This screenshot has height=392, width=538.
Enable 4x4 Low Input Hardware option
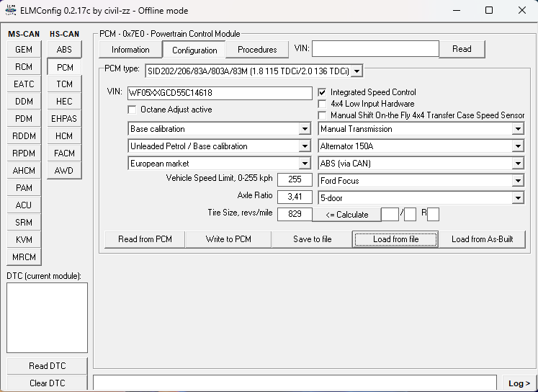click(x=323, y=104)
